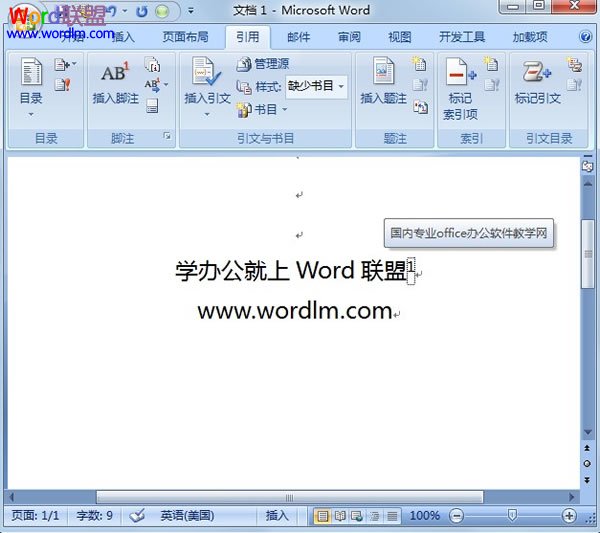Viewport: 600px width, 533px height.
Task: Open the 视图 tab
Action: [x=399, y=37]
